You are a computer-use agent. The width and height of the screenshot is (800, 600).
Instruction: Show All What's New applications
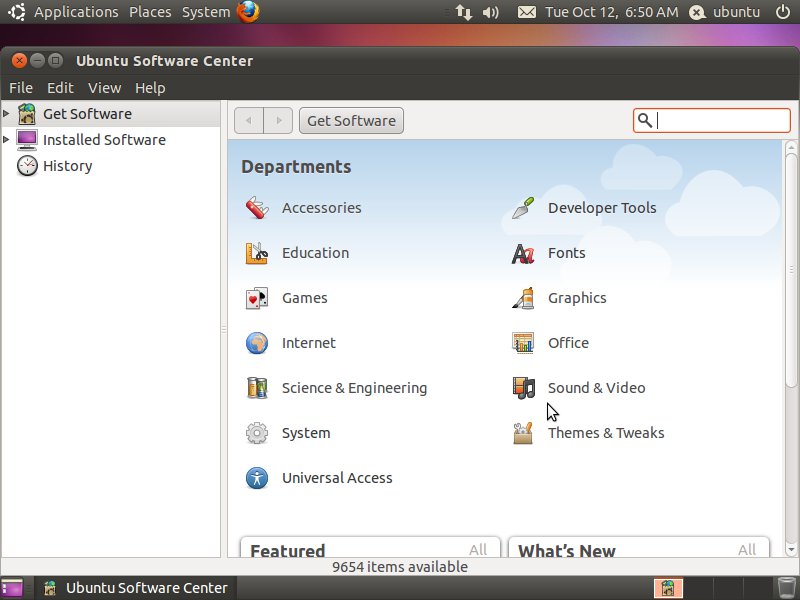click(x=747, y=549)
